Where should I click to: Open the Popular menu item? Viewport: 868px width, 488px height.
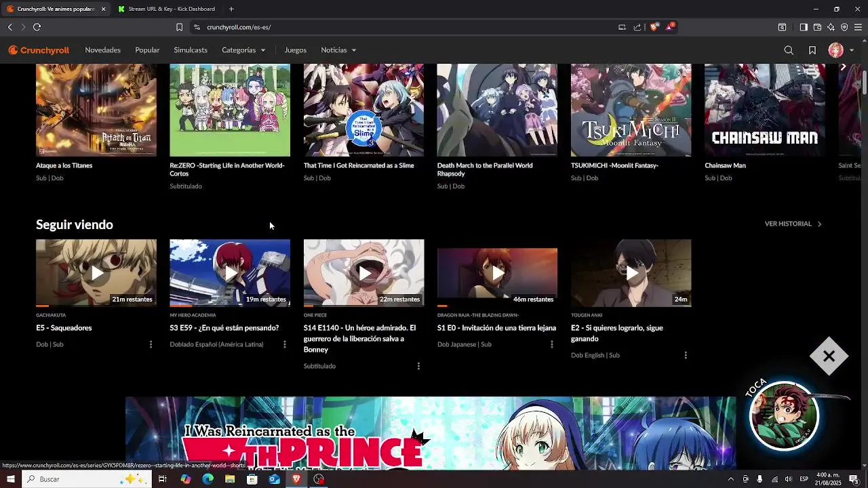[147, 50]
